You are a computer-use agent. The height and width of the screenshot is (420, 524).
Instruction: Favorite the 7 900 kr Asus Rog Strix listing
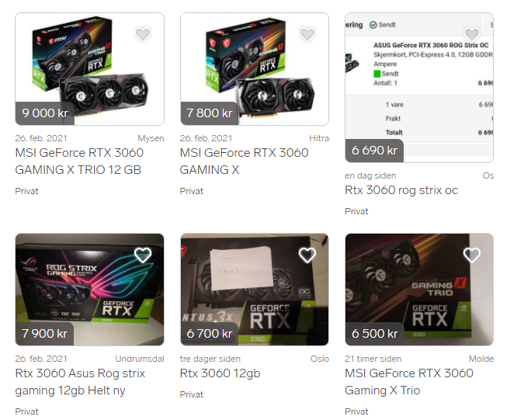143,255
